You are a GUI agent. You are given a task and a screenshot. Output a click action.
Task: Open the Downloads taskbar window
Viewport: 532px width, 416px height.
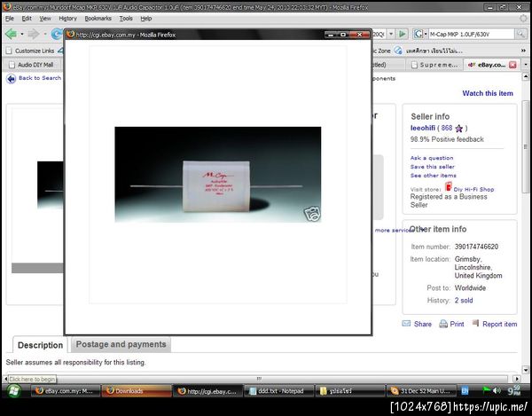[x=137, y=391]
